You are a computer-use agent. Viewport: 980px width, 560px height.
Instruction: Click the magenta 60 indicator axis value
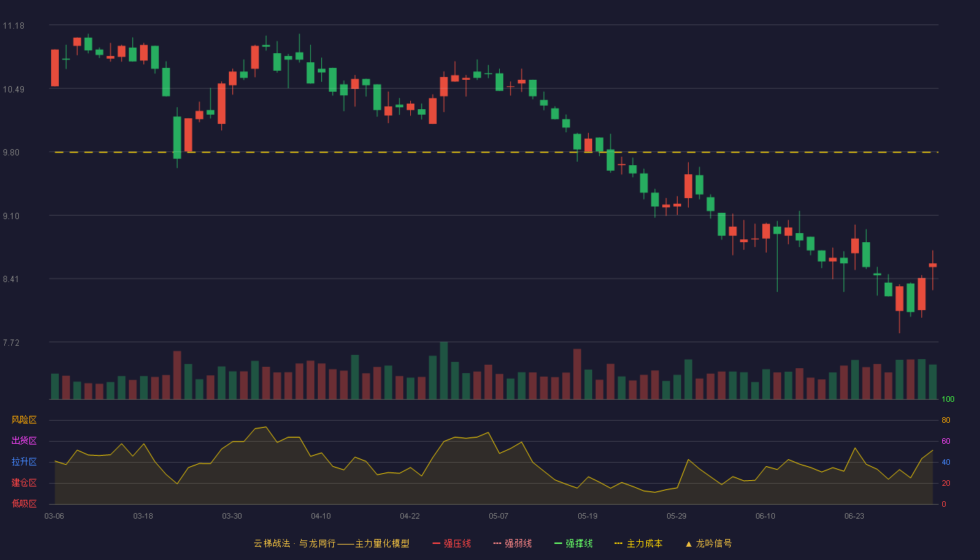(946, 441)
